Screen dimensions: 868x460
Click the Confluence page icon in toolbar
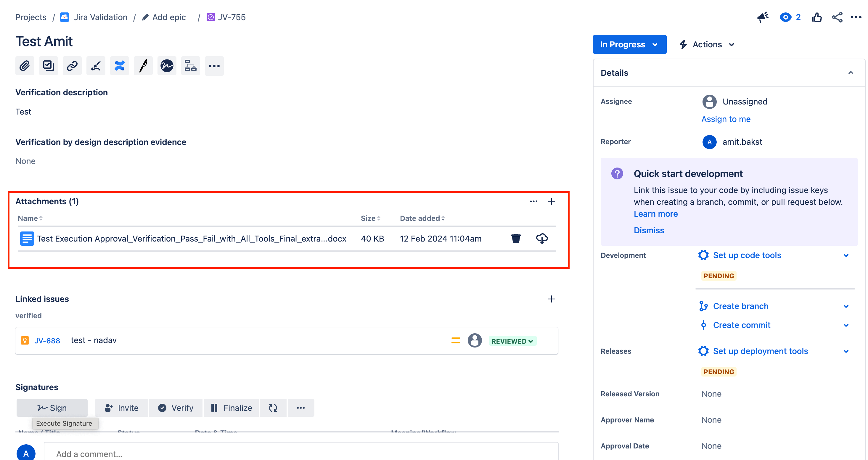(119, 66)
